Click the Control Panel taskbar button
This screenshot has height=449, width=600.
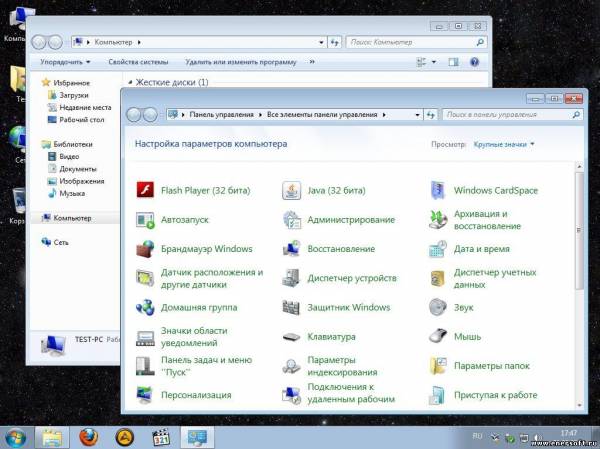coord(197,437)
